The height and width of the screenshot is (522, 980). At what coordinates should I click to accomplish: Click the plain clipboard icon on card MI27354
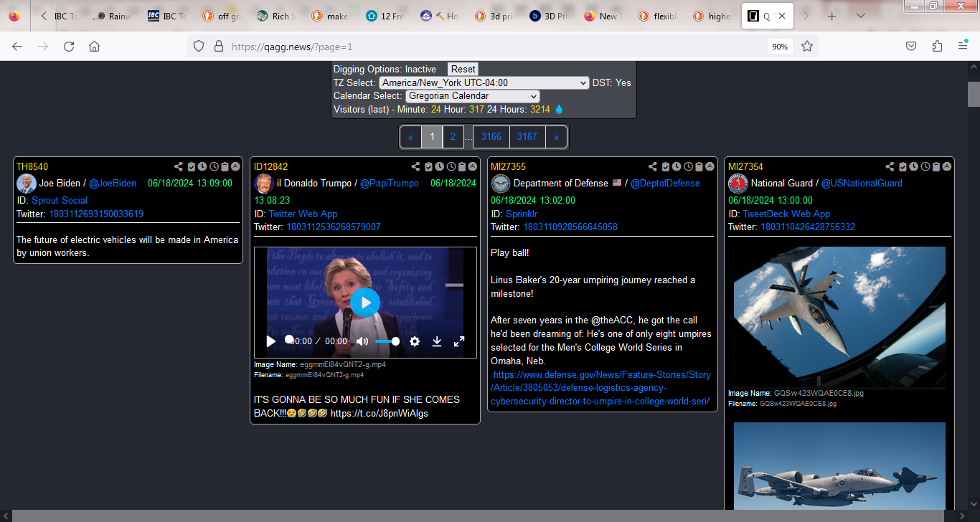[936, 167]
